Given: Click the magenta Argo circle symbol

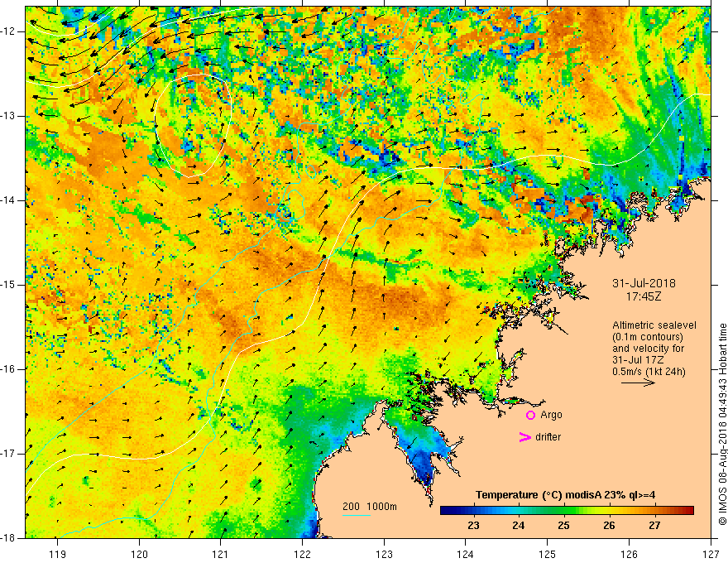Looking at the screenshot, I should [x=530, y=416].
